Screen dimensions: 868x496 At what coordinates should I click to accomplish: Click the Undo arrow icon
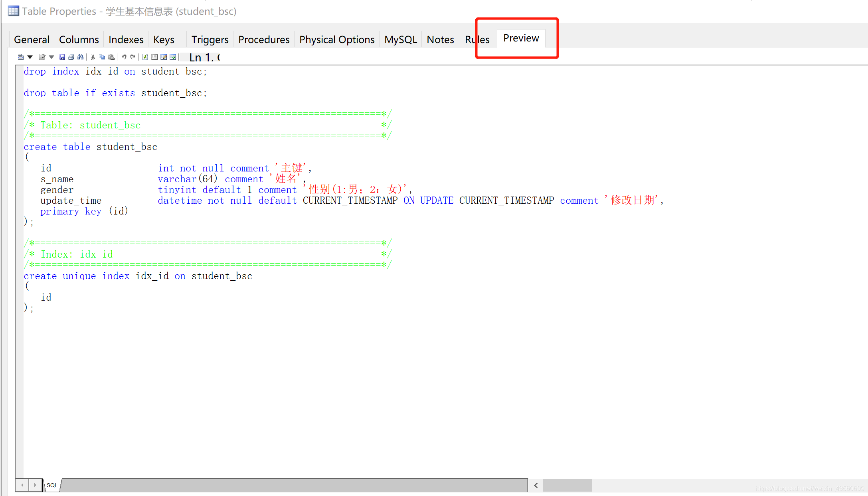tap(124, 57)
